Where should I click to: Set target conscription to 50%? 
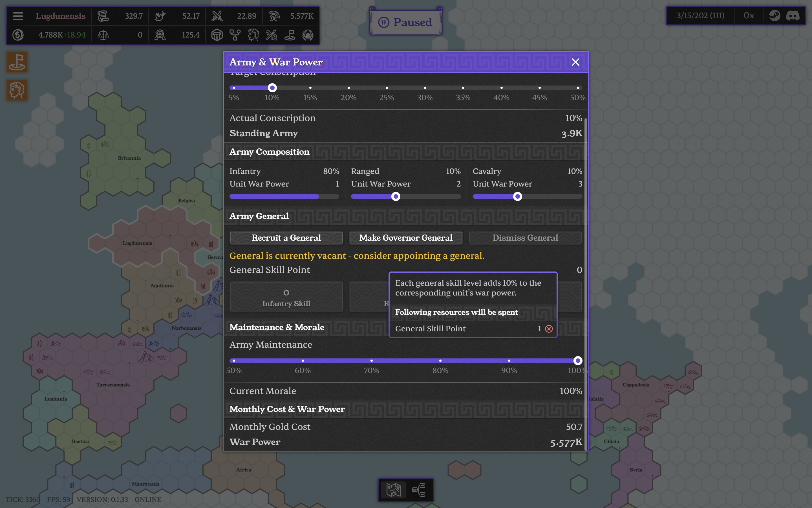[578, 88]
